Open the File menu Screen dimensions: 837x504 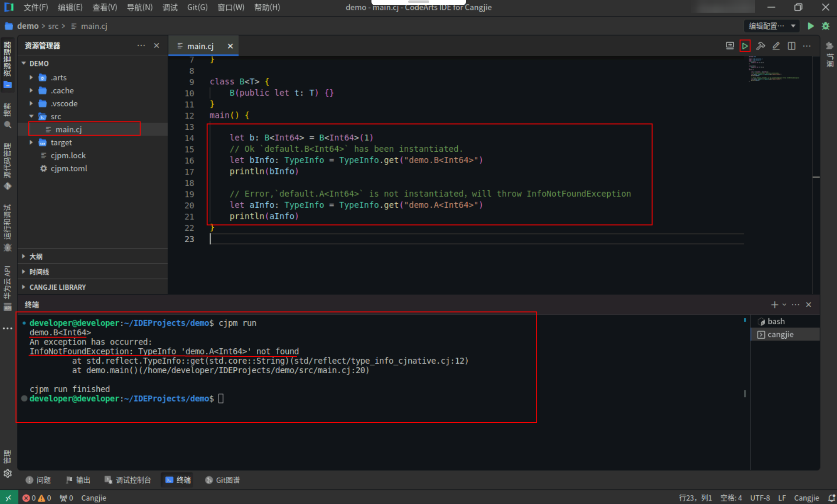35,7
